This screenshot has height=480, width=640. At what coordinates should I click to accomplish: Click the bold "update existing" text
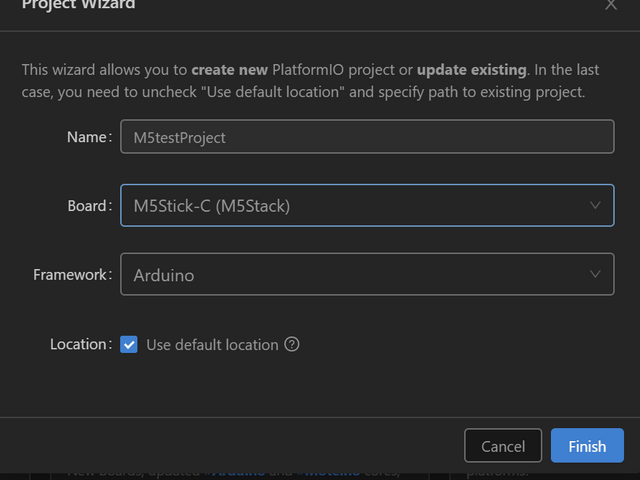pos(471,70)
